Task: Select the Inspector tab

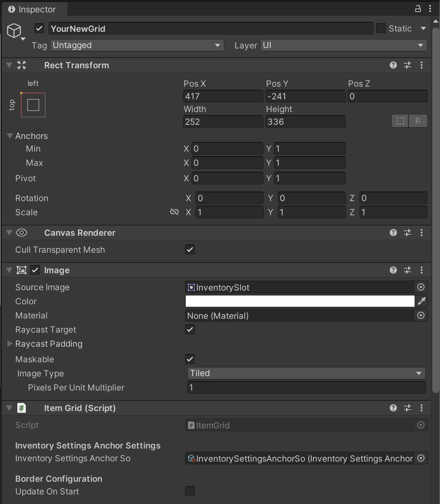Action: (34, 9)
